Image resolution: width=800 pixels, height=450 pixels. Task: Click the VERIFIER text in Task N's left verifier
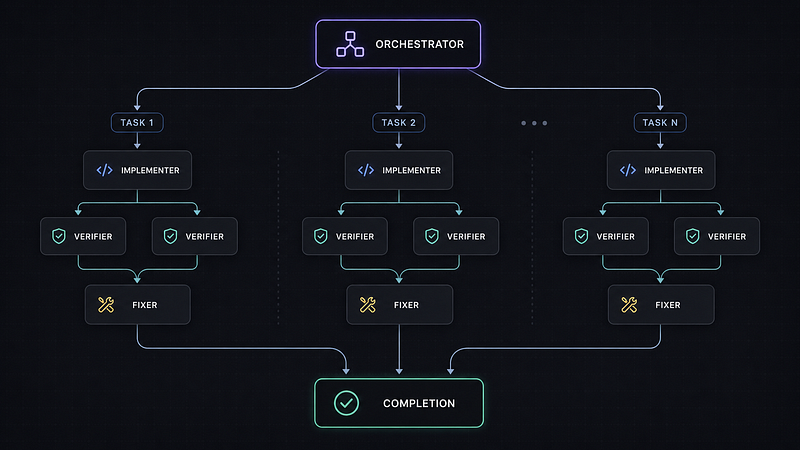[x=615, y=237]
